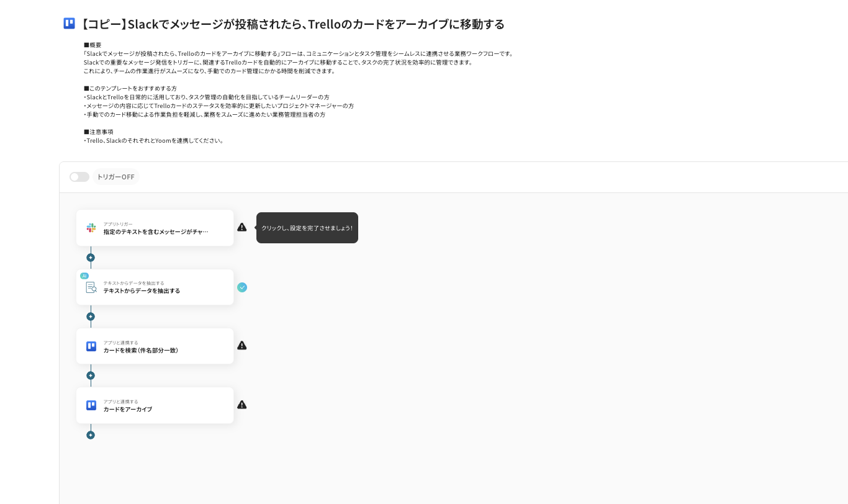Click the line ・Trello、SlackのそれぞれとYoomを連携してください。

point(154,140)
